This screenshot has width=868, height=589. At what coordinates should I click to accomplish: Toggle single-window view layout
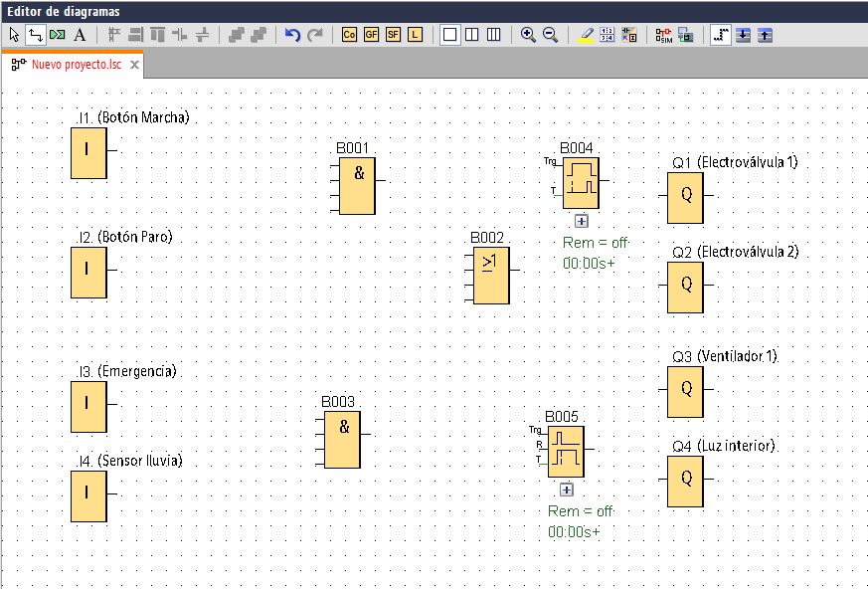coord(450,35)
